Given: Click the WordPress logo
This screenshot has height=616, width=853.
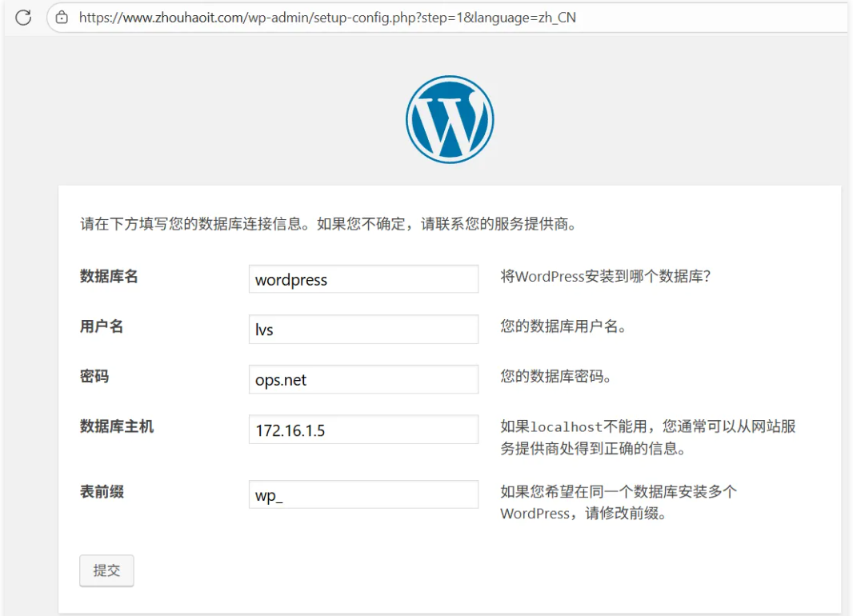Looking at the screenshot, I should pyautogui.click(x=449, y=119).
